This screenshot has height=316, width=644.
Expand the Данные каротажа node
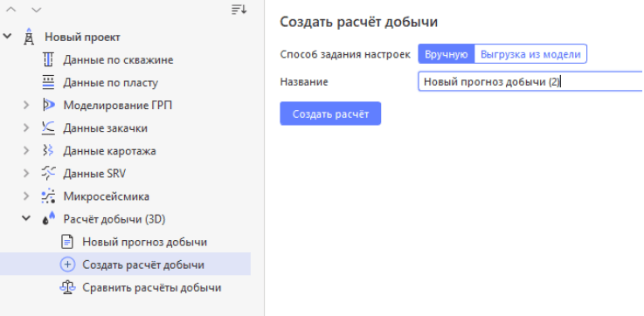point(26,151)
